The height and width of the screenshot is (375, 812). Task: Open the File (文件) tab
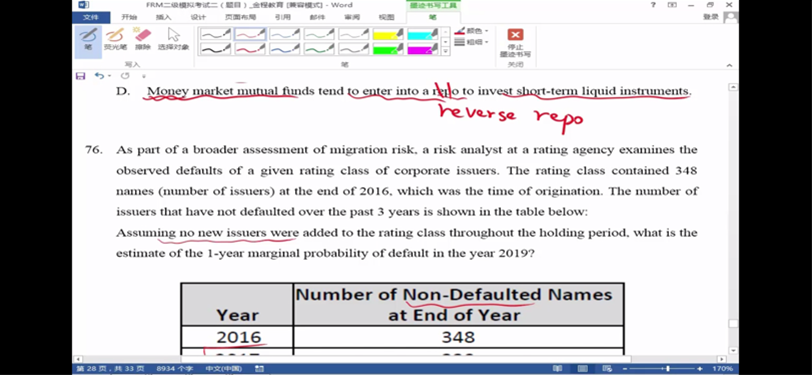tap(91, 17)
